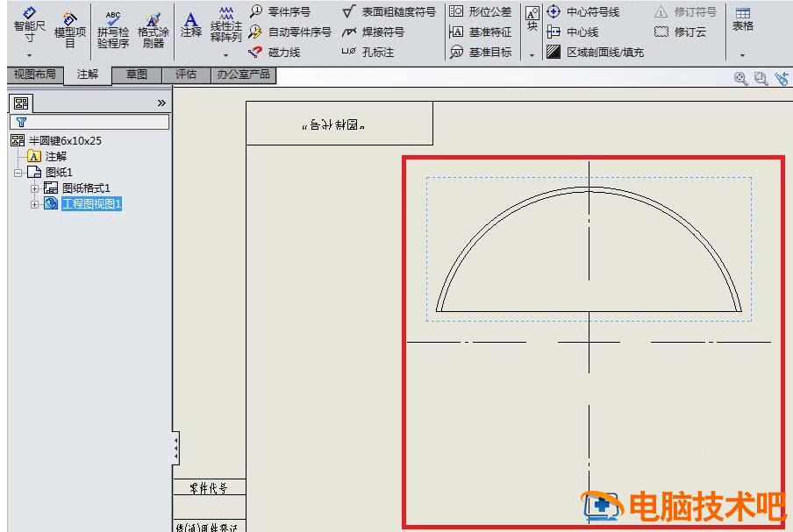Run the 拼写检验程序 spell checker
Screen dimensions: 793x532
tap(113, 31)
